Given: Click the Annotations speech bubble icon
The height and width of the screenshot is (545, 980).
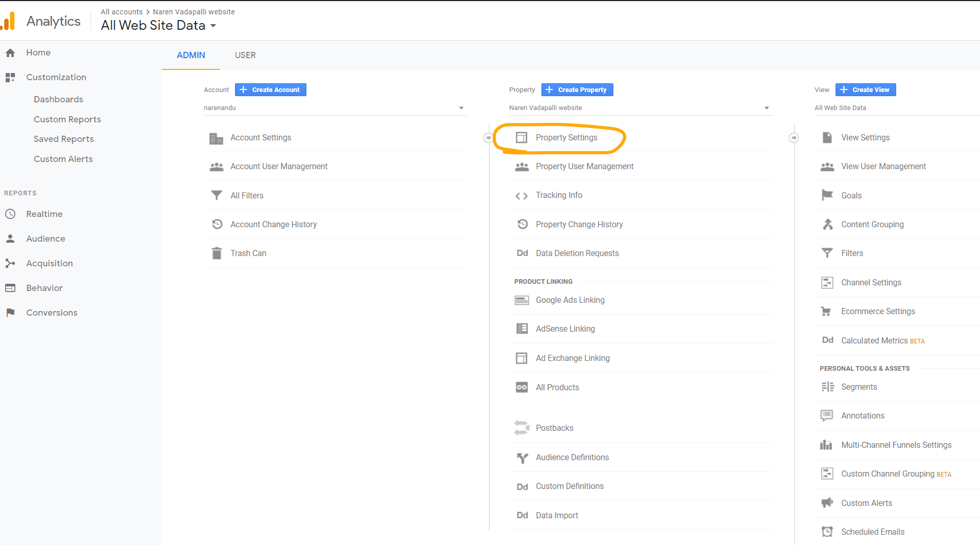Looking at the screenshot, I should 827,415.
